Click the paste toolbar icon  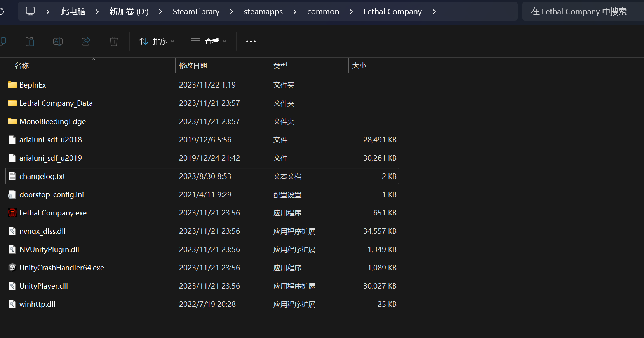pos(30,41)
